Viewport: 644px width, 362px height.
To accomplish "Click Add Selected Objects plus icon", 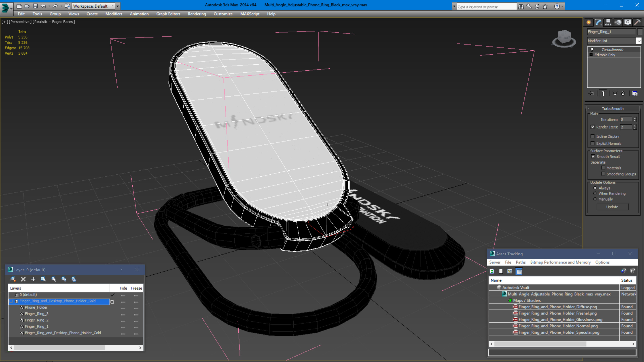I will 33,279.
